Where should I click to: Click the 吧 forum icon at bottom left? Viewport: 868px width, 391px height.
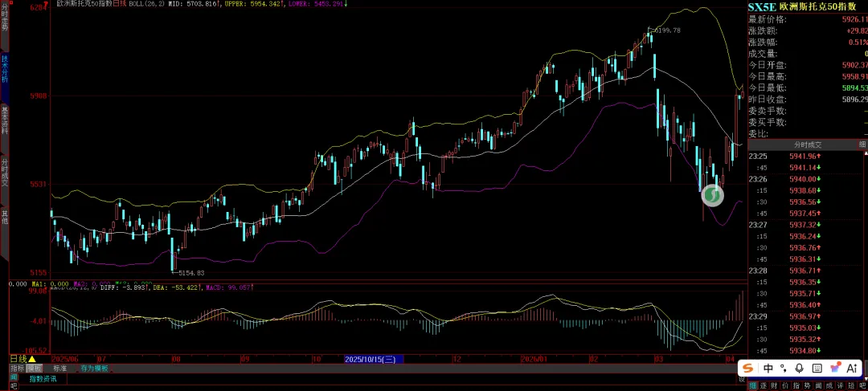click(14, 386)
